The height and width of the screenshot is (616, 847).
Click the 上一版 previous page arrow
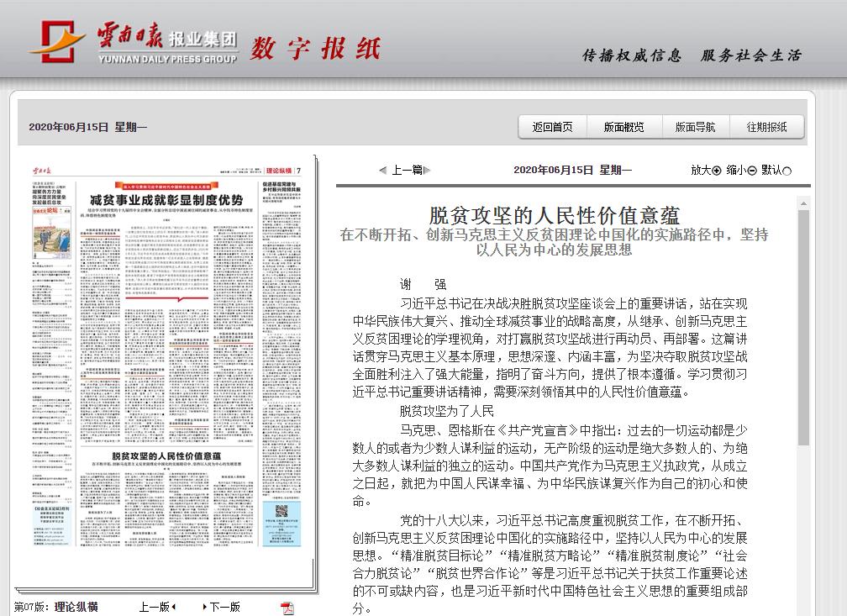click(174, 607)
